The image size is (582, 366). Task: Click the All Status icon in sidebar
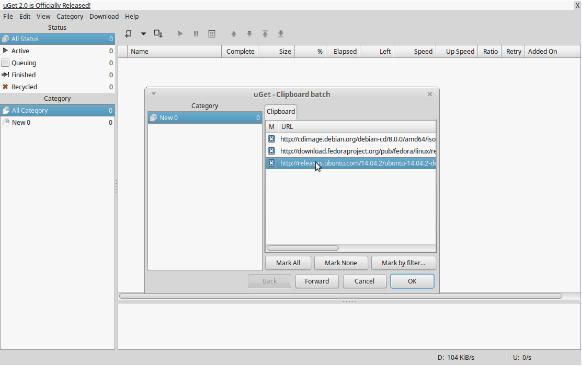tap(6, 39)
